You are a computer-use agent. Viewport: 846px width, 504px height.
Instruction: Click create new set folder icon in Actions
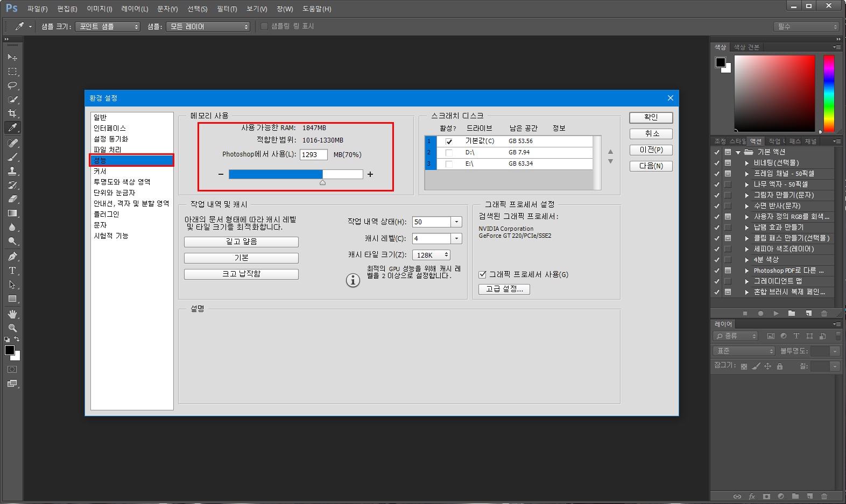click(x=792, y=313)
